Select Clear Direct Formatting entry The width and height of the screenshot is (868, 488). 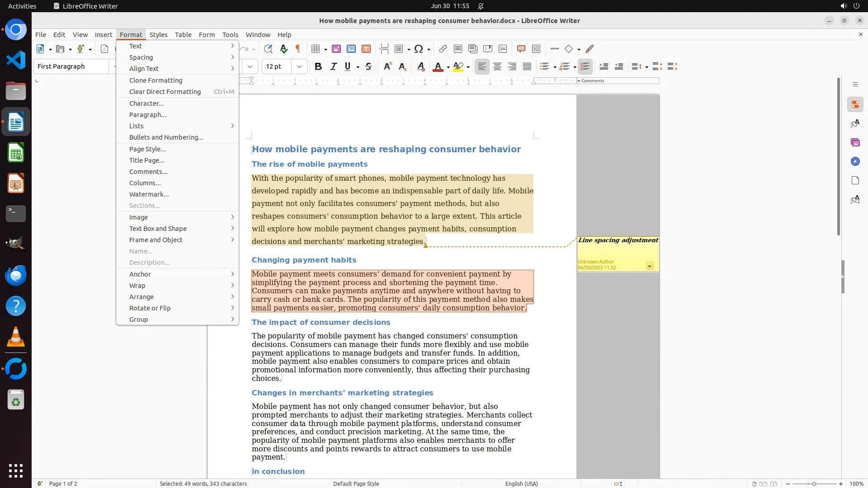pos(165,92)
